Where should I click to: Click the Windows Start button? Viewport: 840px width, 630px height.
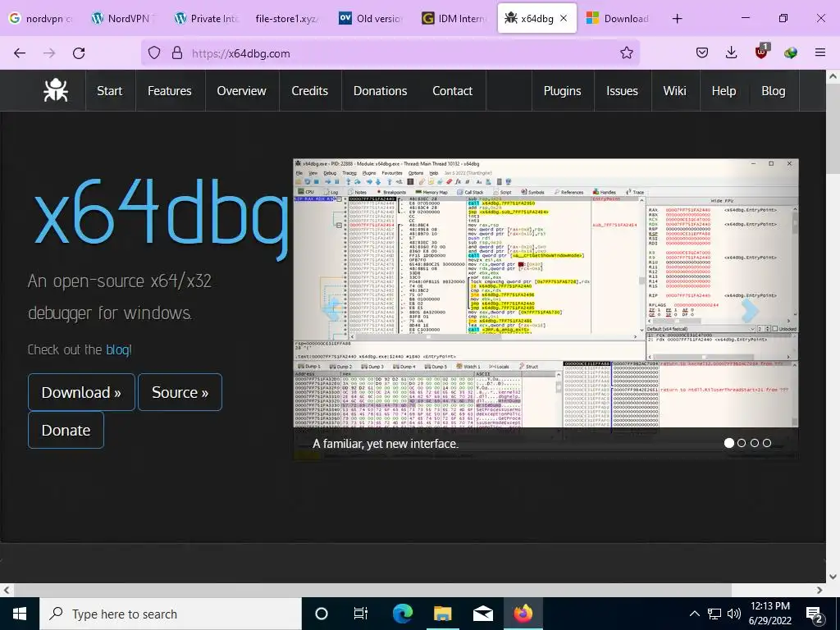[x=20, y=614]
